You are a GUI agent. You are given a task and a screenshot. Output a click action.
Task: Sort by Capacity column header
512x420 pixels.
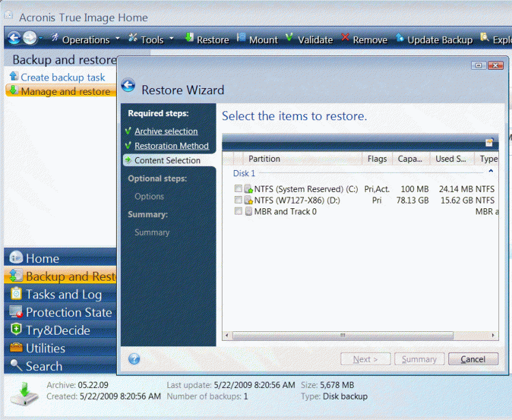(411, 158)
